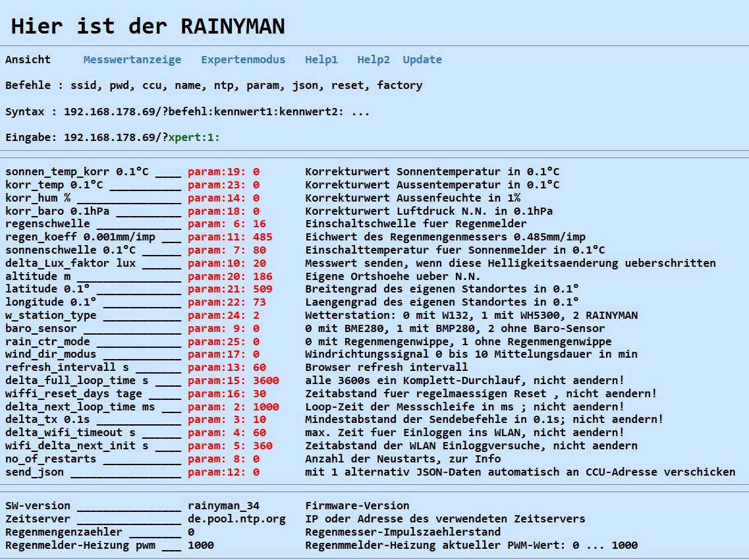Click the 'regenschwelle' parameter name
Viewport: 749px width, 560px height.
[x=47, y=223]
